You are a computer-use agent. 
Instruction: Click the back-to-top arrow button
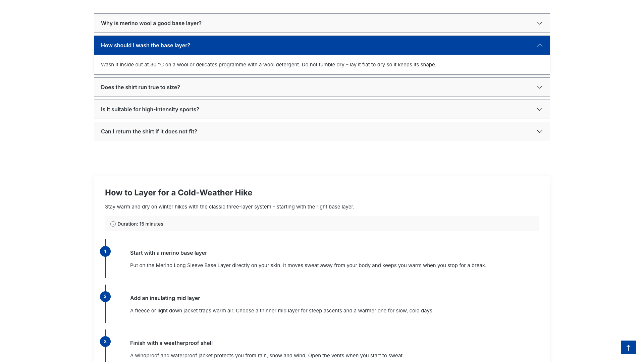tap(628, 347)
